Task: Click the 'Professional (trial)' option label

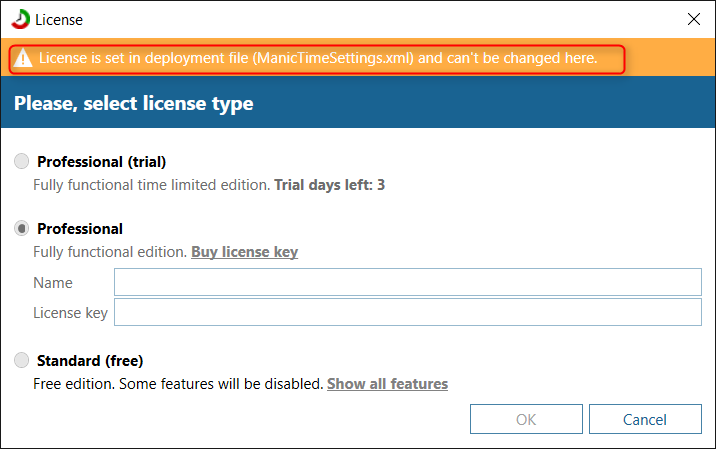Action: (x=101, y=162)
